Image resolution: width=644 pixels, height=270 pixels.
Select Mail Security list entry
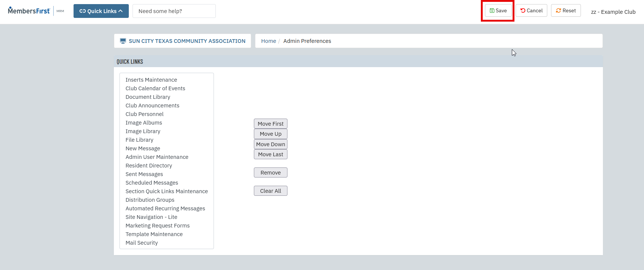(x=141, y=243)
